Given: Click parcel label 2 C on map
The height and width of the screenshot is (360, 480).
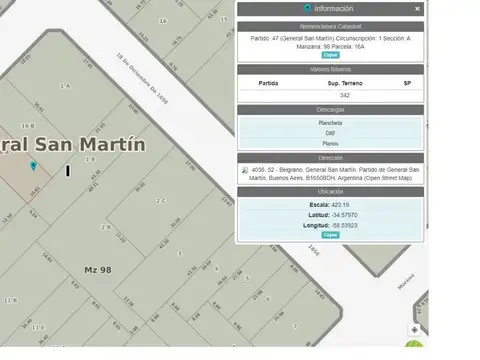Looking at the screenshot, I should [161, 201].
